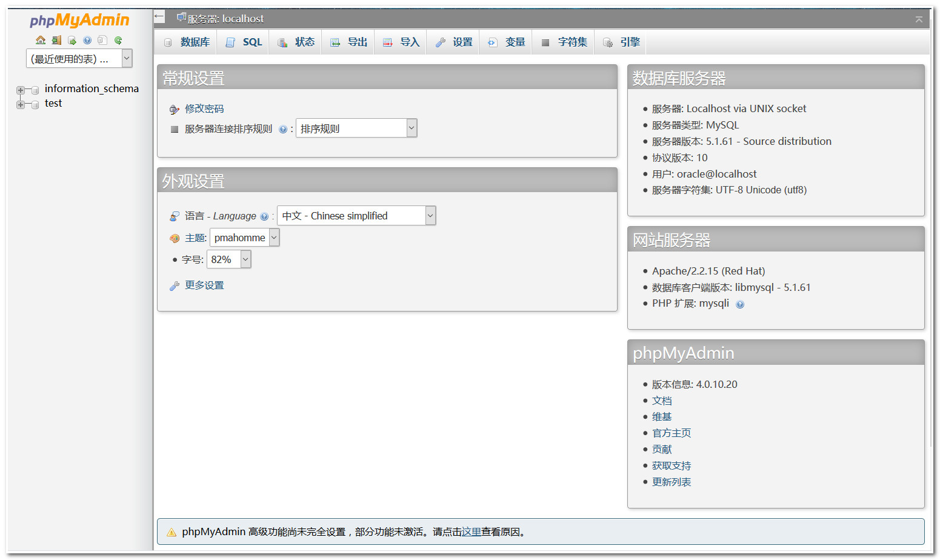
Task: Open the language dropdown 中文 - Chinese simplified
Action: tap(356, 215)
